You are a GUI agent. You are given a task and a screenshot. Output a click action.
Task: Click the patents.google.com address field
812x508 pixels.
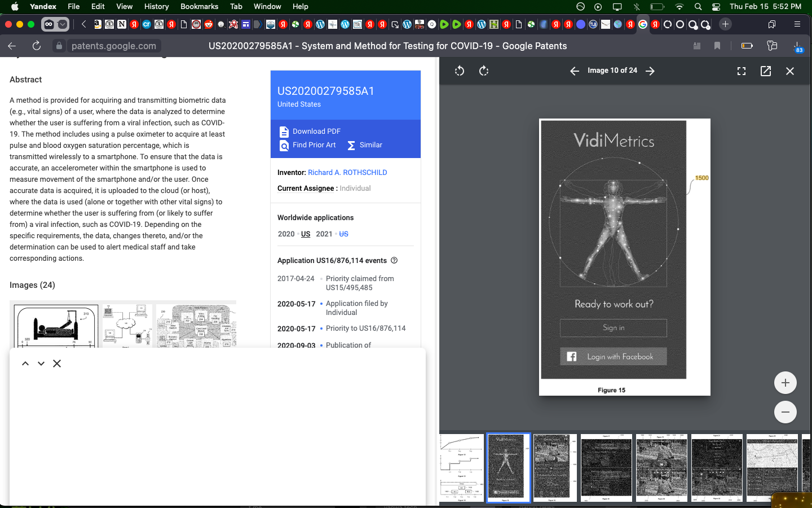pos(114,46)
